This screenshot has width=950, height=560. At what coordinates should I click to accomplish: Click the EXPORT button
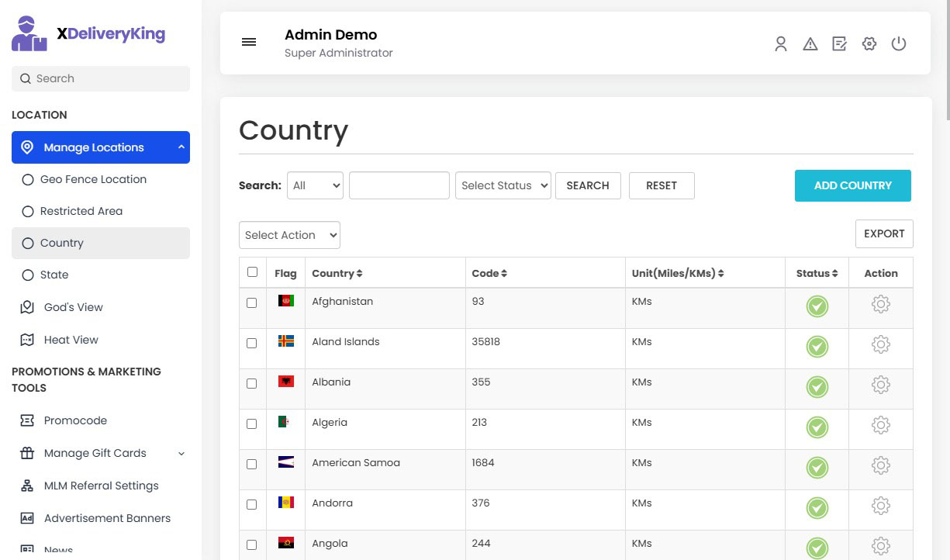[x=883, y=233]
